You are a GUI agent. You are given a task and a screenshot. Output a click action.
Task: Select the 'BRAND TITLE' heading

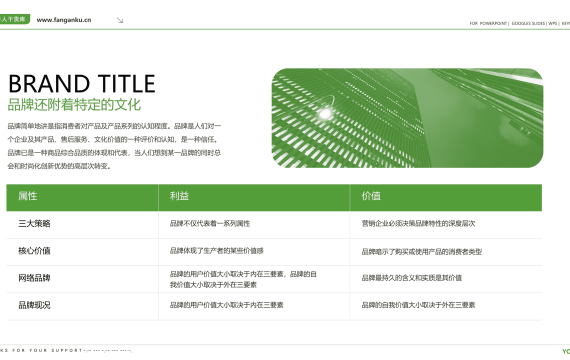[82, 84]
